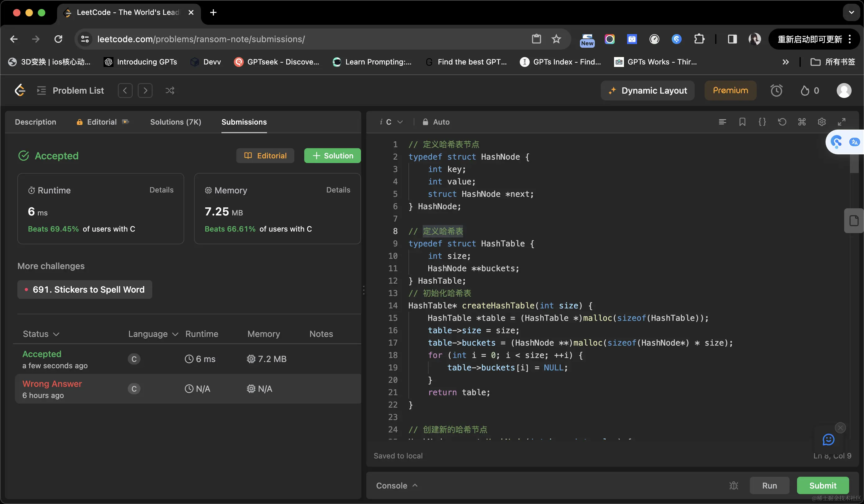Click the debugger bug icon
864x504 pixels.
733,485
